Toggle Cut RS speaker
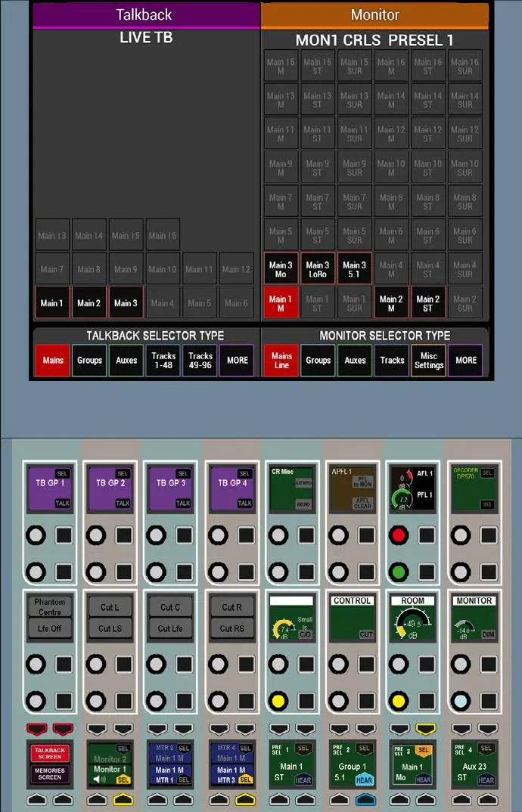Image resolution: width=522 pixels, height=812 pixels. [231, 628]
